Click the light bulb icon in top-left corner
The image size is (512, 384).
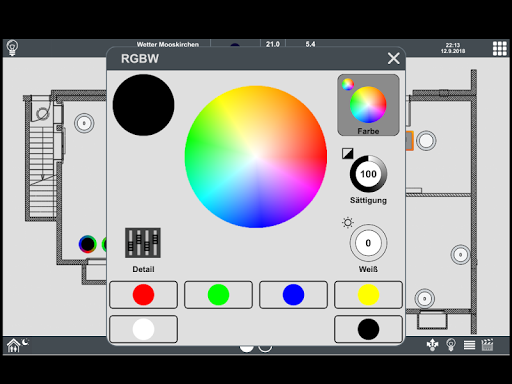coord(12,48)
